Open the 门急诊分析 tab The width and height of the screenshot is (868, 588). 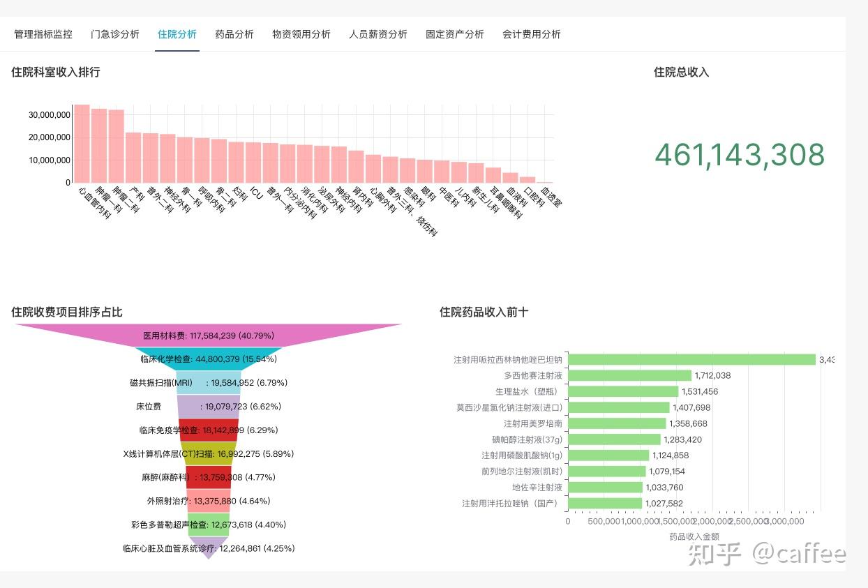(x=116, y=33)
